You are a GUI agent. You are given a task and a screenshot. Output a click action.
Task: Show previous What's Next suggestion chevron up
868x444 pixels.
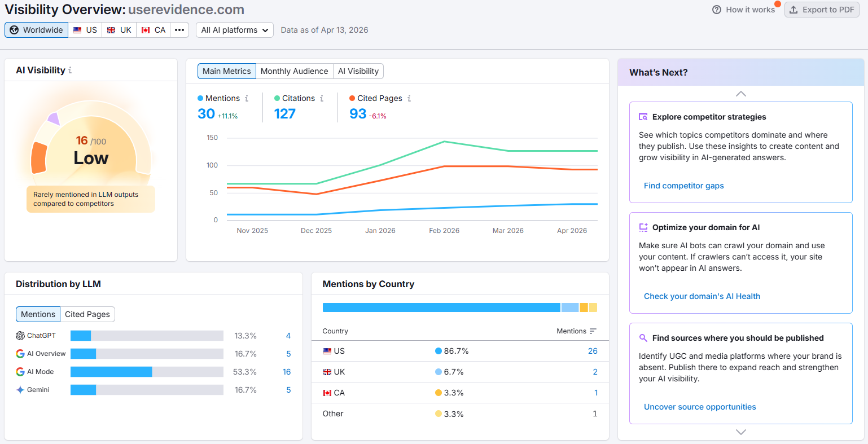741,94
